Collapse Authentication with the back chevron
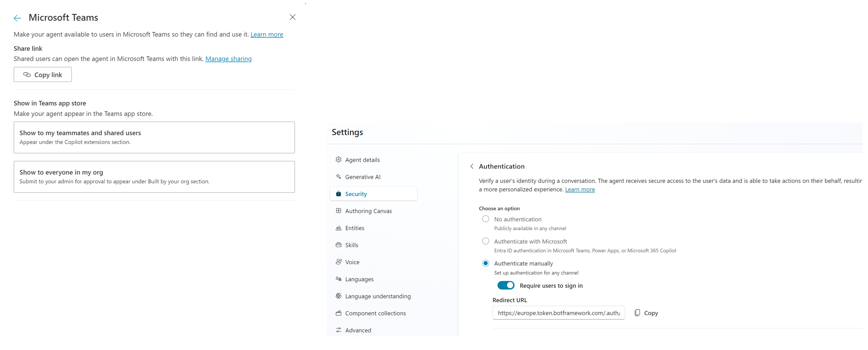This screenshot has width=868, height=350. coord(472,166)
